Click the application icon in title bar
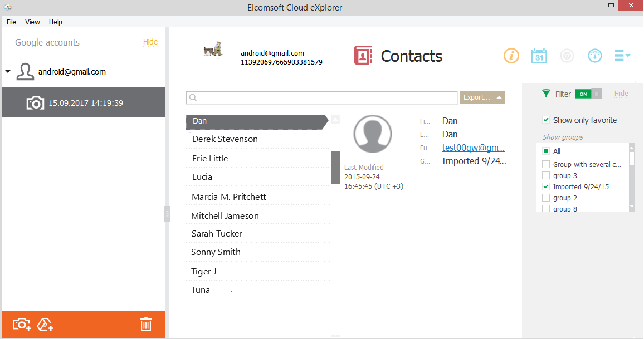 click(x=7, y=7)
